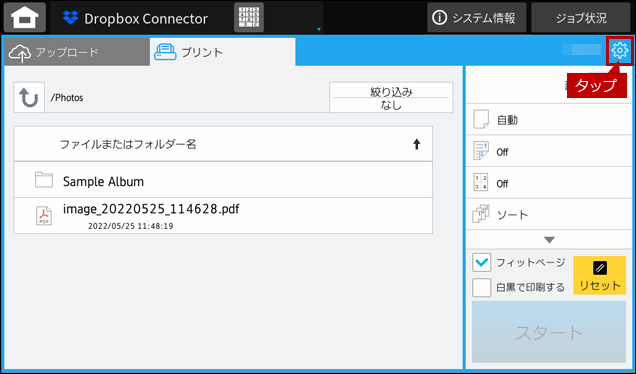This screenshot has width=636, height=374.
Task: Uncheck the フィットページ checkbox
Action: click(481, 262)
